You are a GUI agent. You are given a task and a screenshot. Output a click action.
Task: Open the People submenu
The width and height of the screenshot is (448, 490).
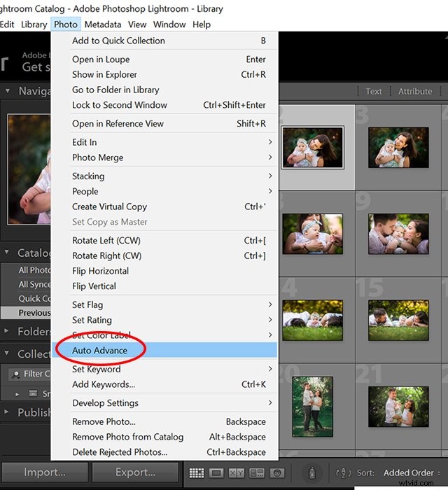click(164, 191)
